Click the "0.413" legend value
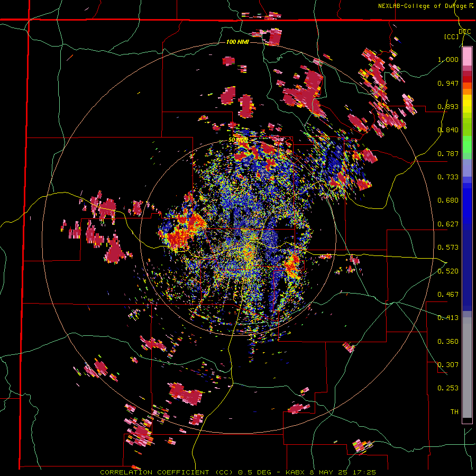 tap(448, 318)
